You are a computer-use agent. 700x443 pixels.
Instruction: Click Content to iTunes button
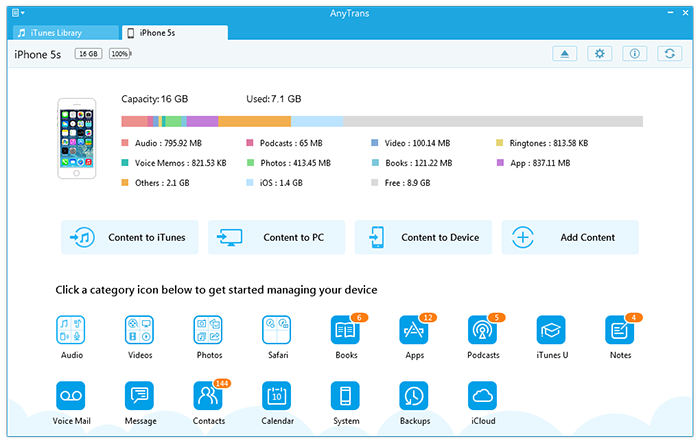pos(130,238)
